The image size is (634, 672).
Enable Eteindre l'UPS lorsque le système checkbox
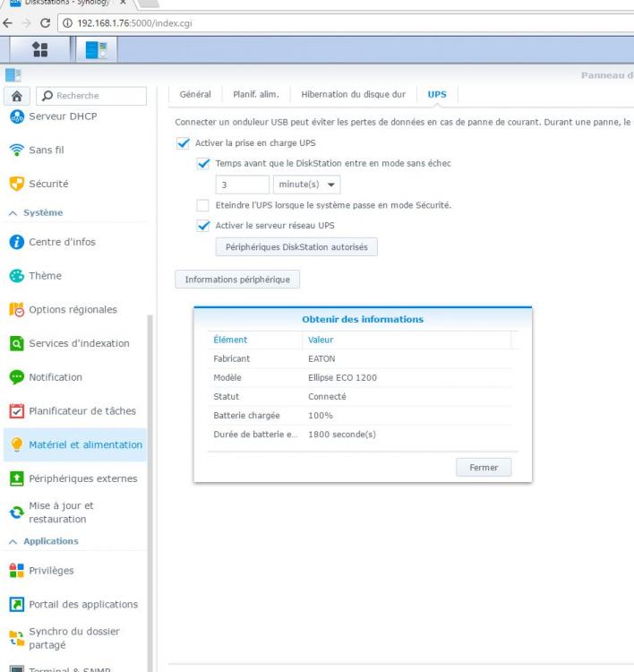[202, 205]
